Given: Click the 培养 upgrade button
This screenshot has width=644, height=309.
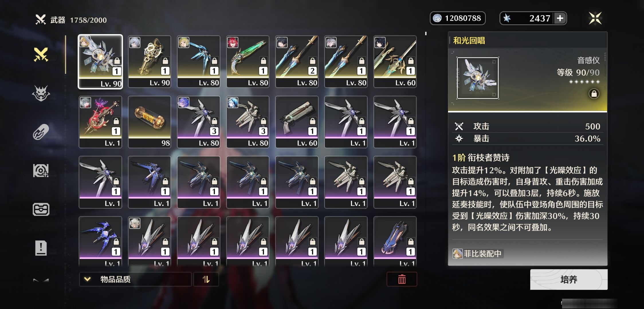Looking at the screenshot, I should pos(569,279).
